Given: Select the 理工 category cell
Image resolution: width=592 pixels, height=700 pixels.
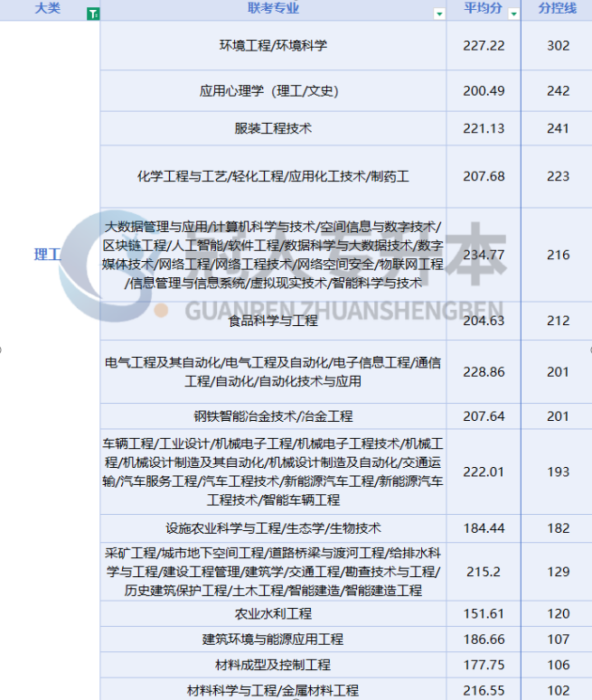Looking at the screenshot, I should coord(47,254).
